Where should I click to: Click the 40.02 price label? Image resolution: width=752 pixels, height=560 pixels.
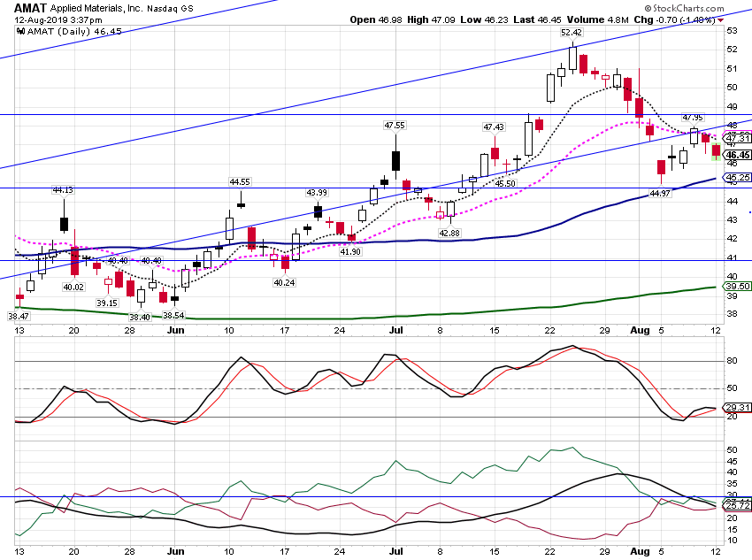pos(73,288)
